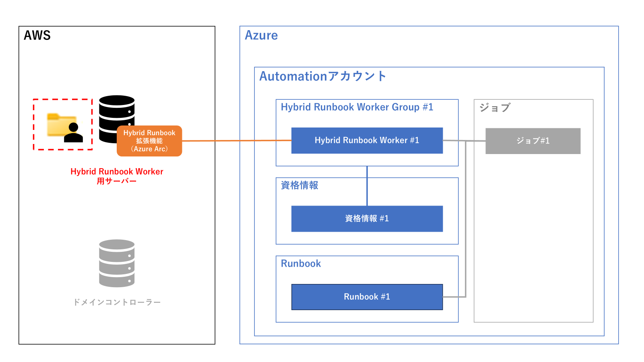Select the orange Hybrid Runbook 拡張機能 (Azure Arc) badge
The width and height of the screenshot is (644, 362).
tap(149, 142)
